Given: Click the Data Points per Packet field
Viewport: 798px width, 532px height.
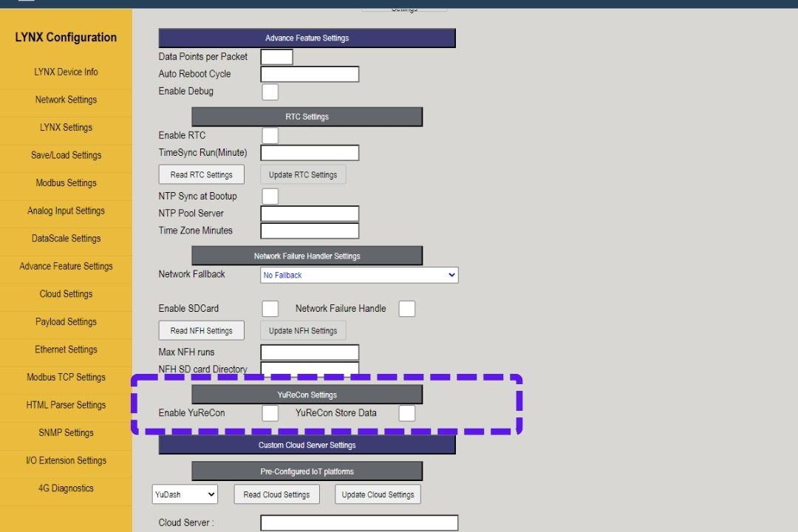Looking at the screenshot, I should 277,57.
